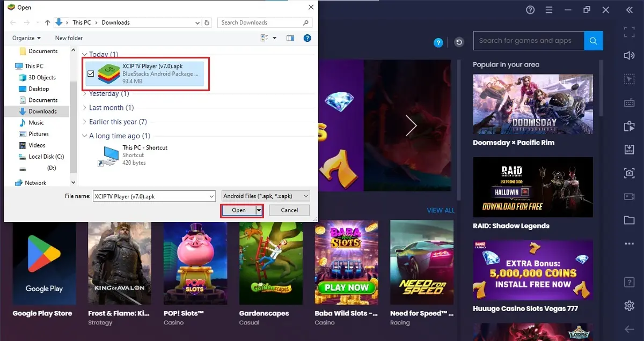The width and height of the screenshot is (644, 341).
Task: Collapse the BlueStacks side toolbar with double arrows
Action: [630, 10]
